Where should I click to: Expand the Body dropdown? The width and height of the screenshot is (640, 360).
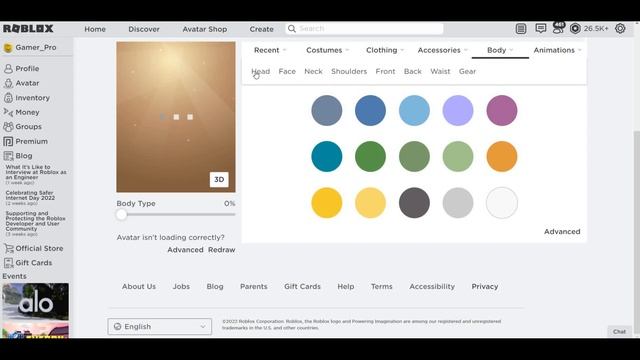500,50
